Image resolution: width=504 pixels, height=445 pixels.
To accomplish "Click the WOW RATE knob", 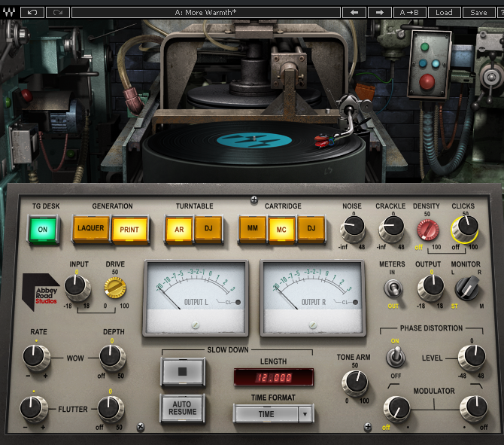I will (36, 357).
